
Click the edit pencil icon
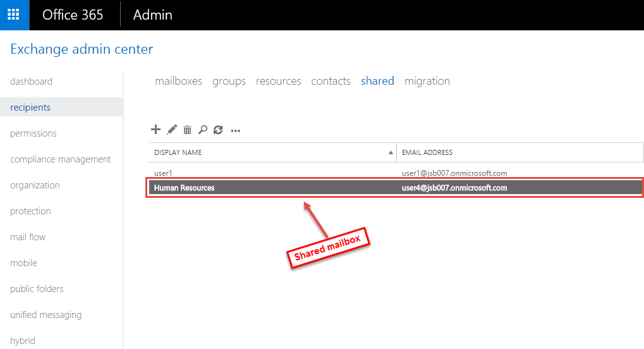pos(172,130)
